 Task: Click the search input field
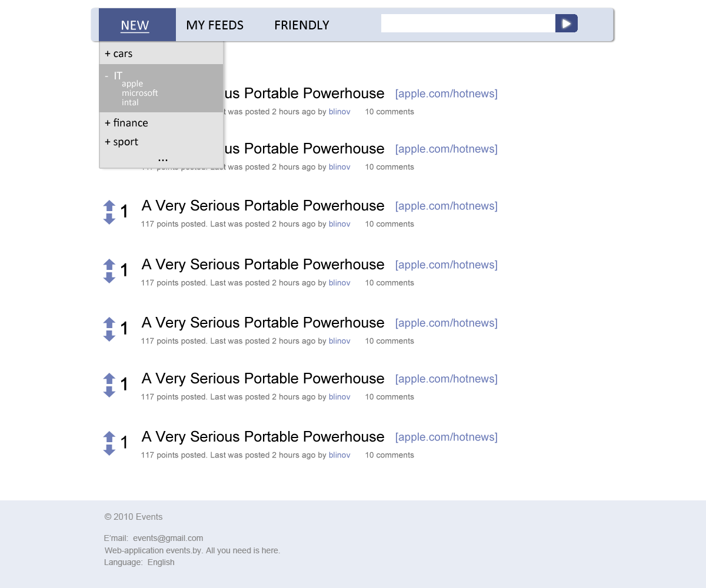tap(468, 24)
